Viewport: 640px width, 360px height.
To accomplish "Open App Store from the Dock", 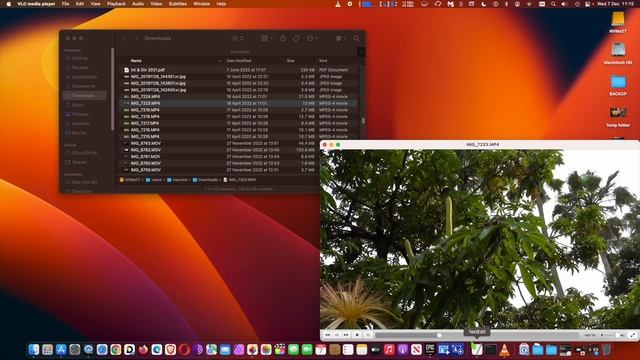I will 61,349.
